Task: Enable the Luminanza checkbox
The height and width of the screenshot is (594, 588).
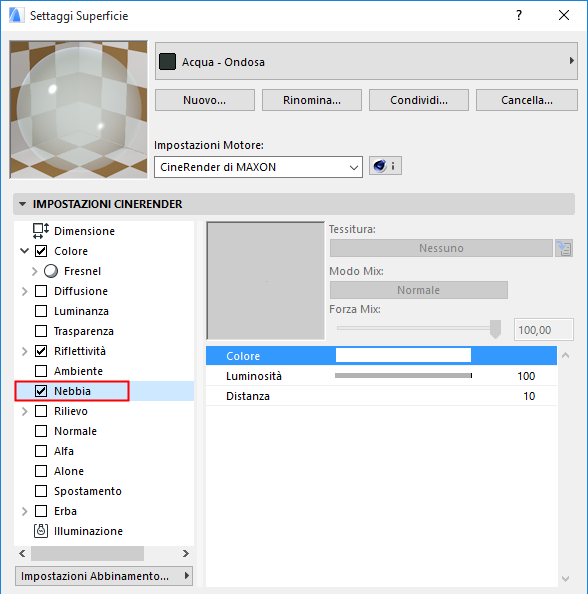Action: 41,311
